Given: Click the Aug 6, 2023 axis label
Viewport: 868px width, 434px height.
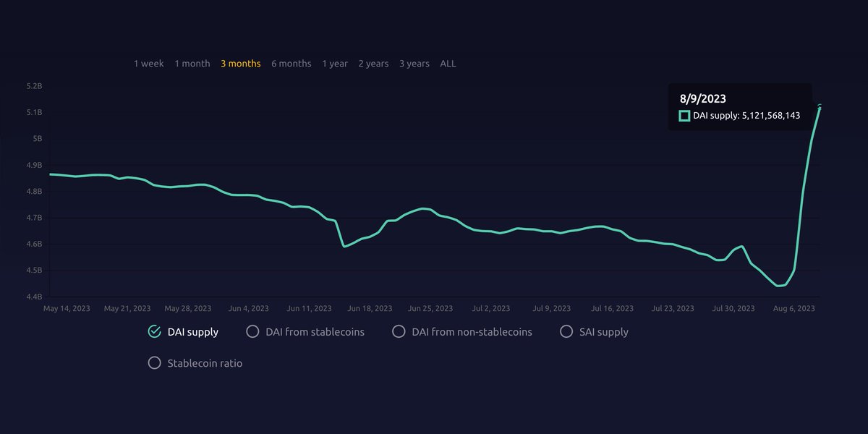Looking at the screenshot, I should [795, 308].
